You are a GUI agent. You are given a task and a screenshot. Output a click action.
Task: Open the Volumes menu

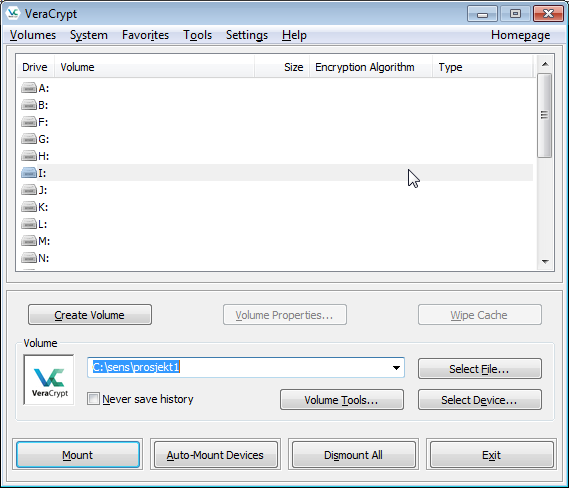[x=33, y=35]
